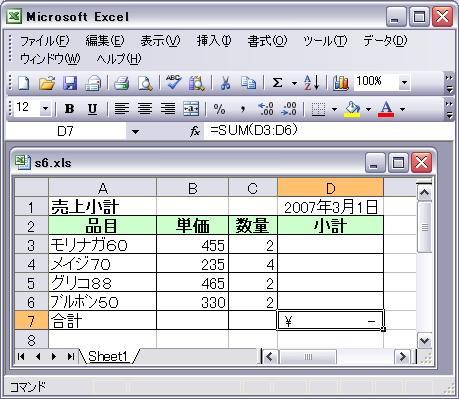Expand the font size 12 dropdown
This screenshot has width=459, height=399.
click(x=45, y=109)
